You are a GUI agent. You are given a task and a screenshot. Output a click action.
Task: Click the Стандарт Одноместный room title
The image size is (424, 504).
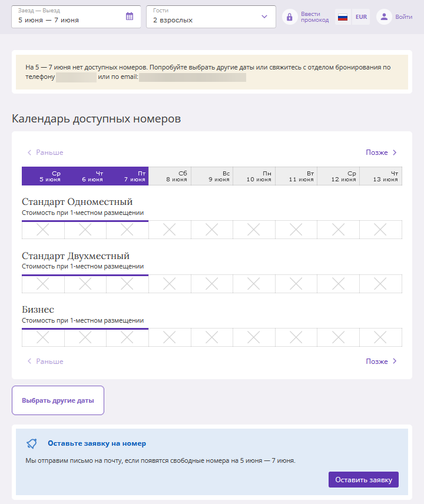(x=77, y=202)
